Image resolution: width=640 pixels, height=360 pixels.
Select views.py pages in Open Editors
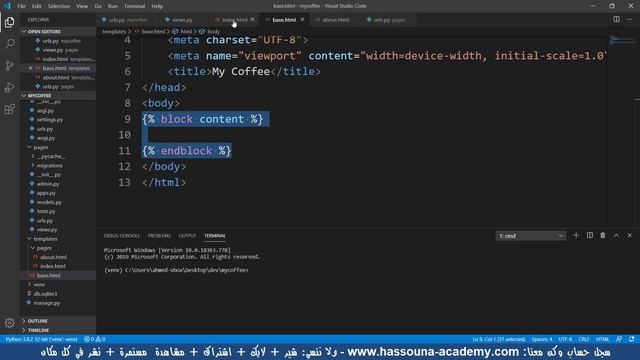click(x=60, y=50)
